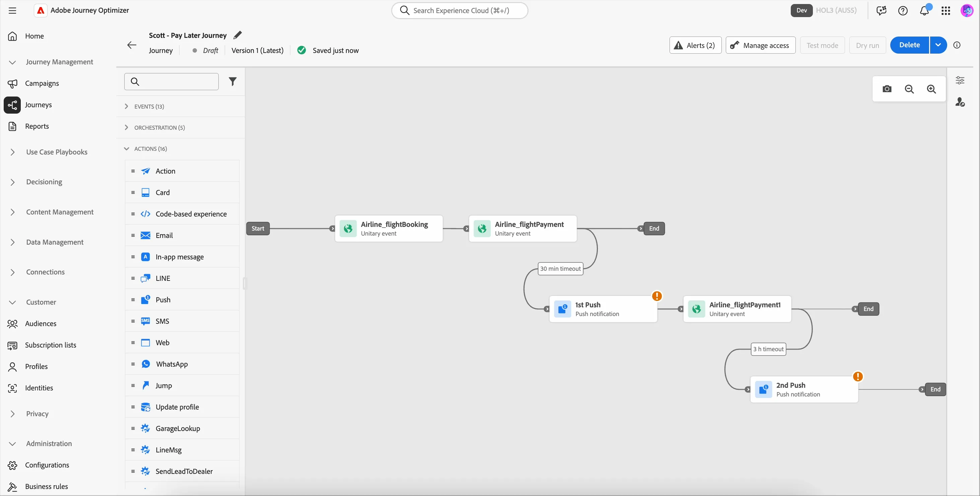980x496 pixels.
Task: Pick the Update profile action
Action: point(182,407)
